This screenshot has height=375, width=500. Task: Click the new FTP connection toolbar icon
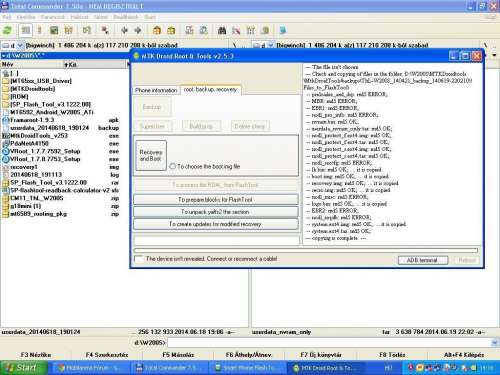(204, 31)
